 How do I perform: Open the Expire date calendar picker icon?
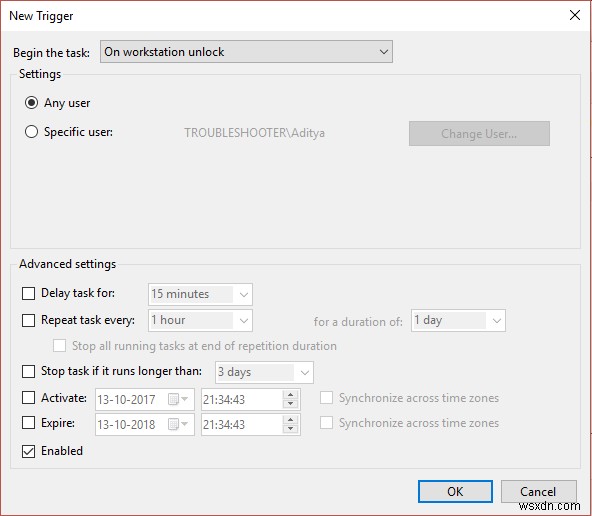pyautogui.click(x=177, y=425)
